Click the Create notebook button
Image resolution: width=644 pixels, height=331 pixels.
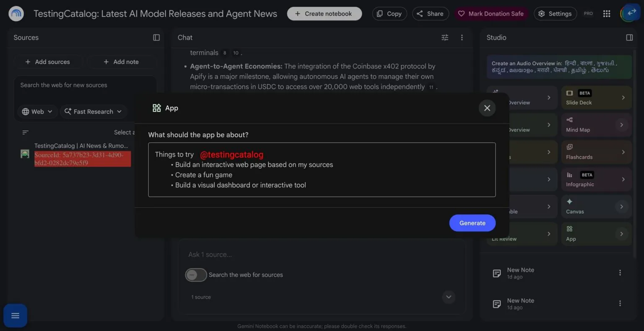[x=324, y=14]
